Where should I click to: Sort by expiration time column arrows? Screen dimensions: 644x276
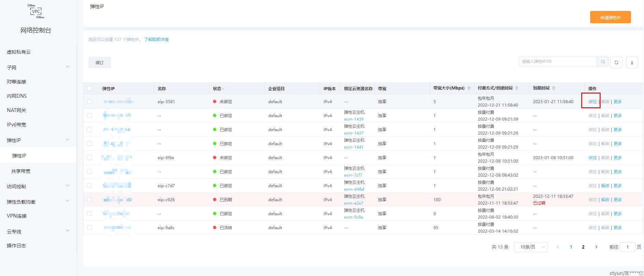click(x=554, y=88)
